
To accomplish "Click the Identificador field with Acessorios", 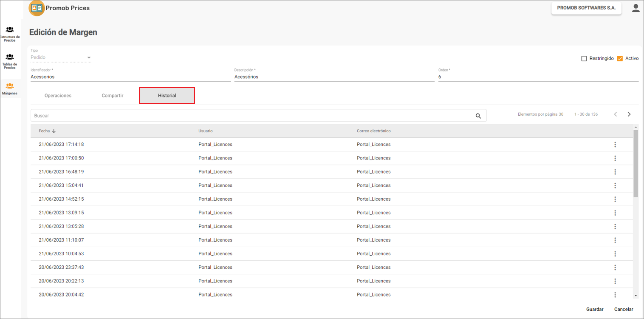I will (x=130, y=77).
